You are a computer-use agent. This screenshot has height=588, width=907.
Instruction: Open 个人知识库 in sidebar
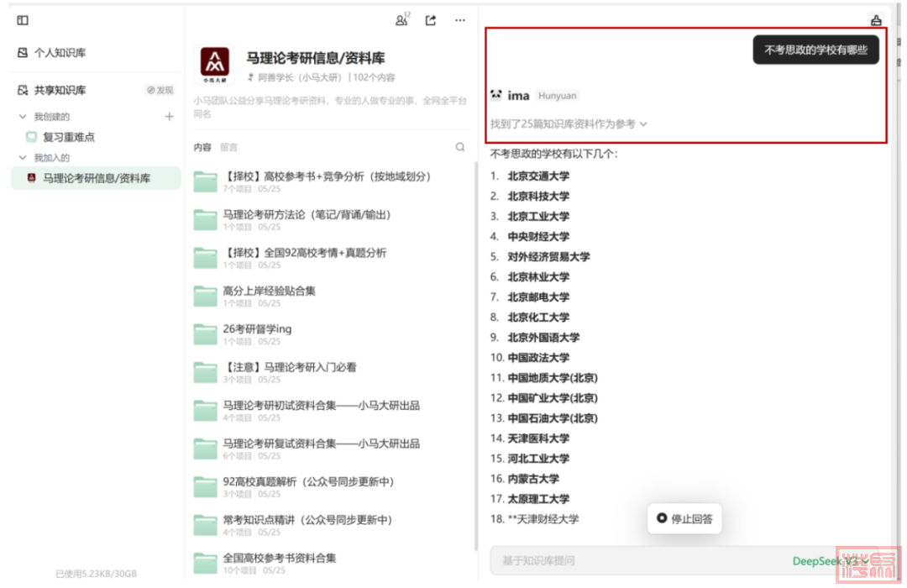[52, 53]
